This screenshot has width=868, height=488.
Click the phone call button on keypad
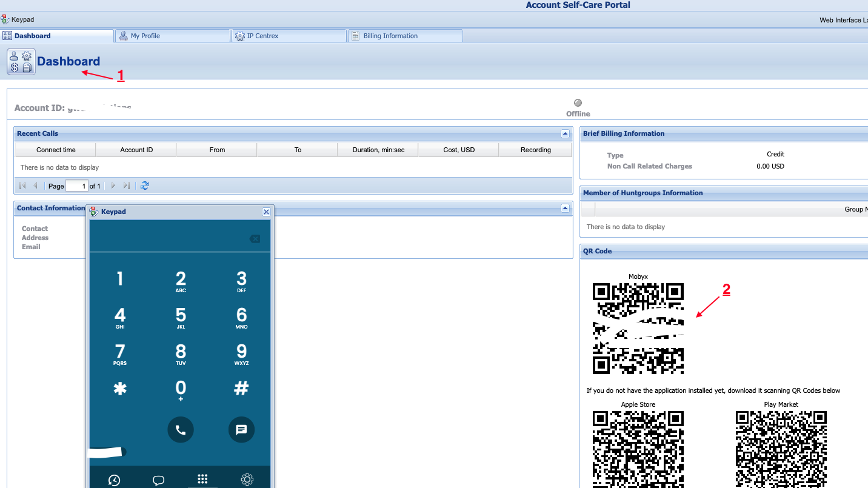(x=181, y=430)
